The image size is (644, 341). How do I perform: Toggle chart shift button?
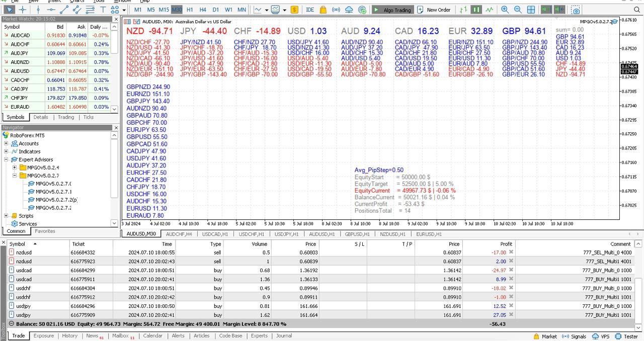coord(559,10)
